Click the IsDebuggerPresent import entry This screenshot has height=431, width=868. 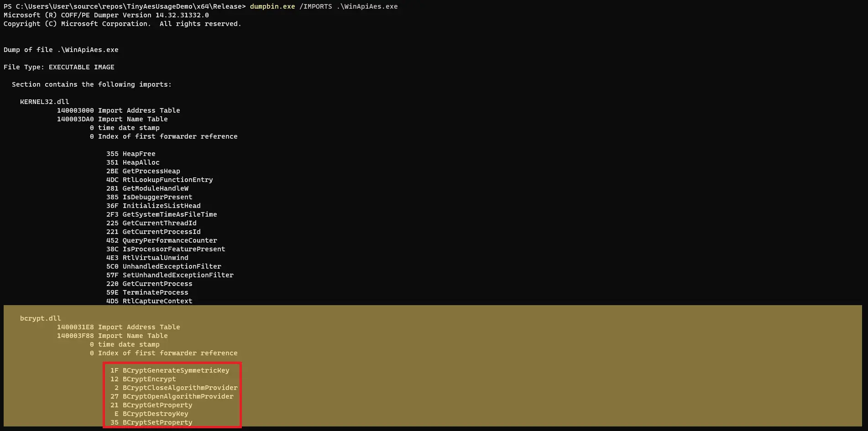[149, 197]
